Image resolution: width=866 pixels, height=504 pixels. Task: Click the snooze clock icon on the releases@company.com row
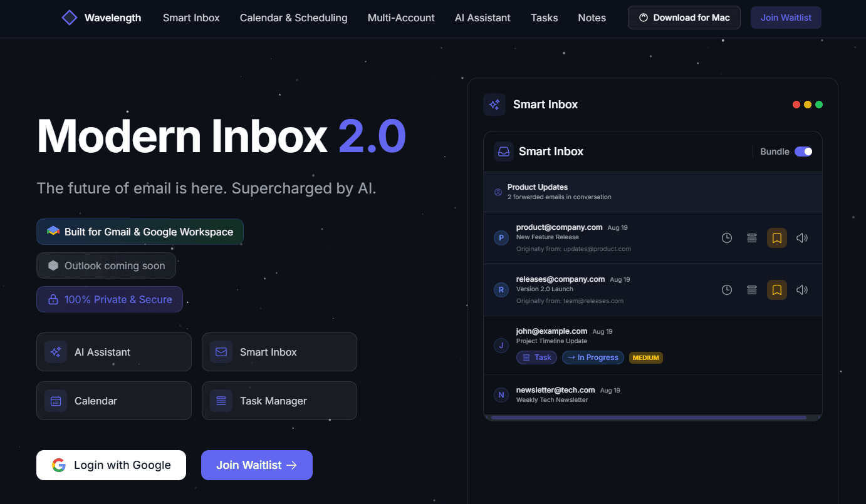(727, 290)
